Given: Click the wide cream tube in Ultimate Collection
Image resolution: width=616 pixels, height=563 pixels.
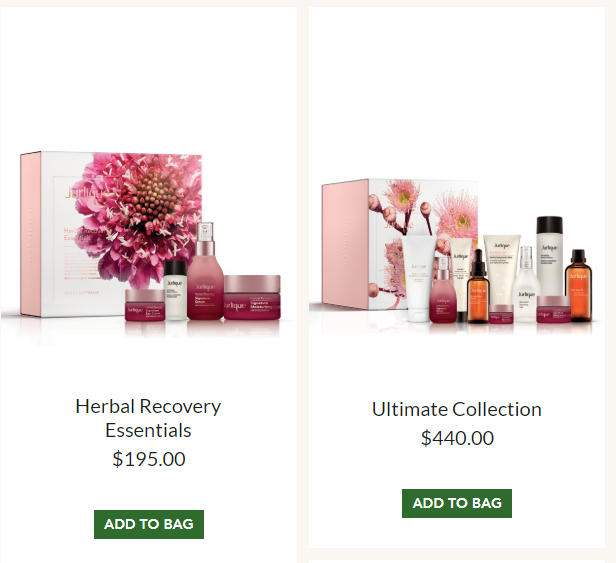Looking at the screenshot, I should (x=501, y=269).
